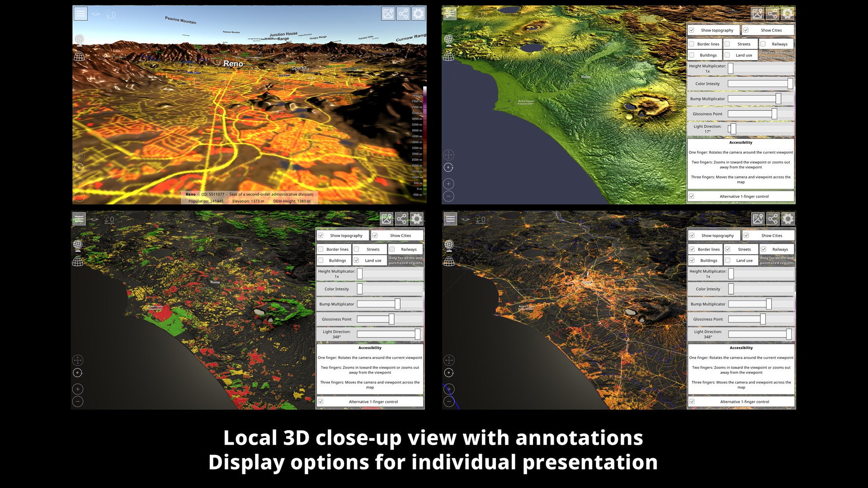The height and width of the screenshot is (488, 868).
Task: Click Color Intesity slider in the top-right panel
Action: (x=760, y=84)
